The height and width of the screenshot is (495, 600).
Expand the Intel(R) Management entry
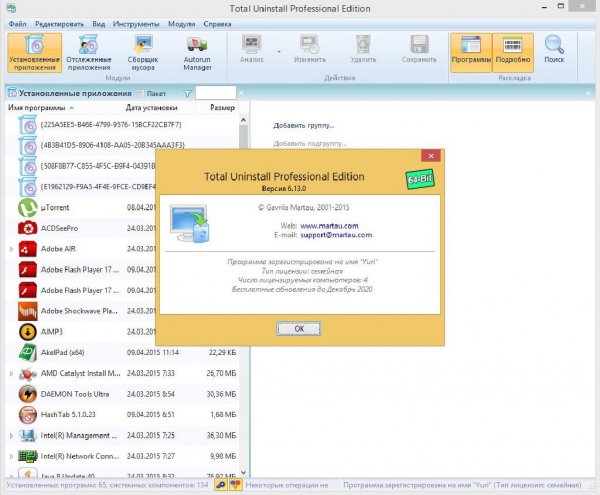point(11,436)
